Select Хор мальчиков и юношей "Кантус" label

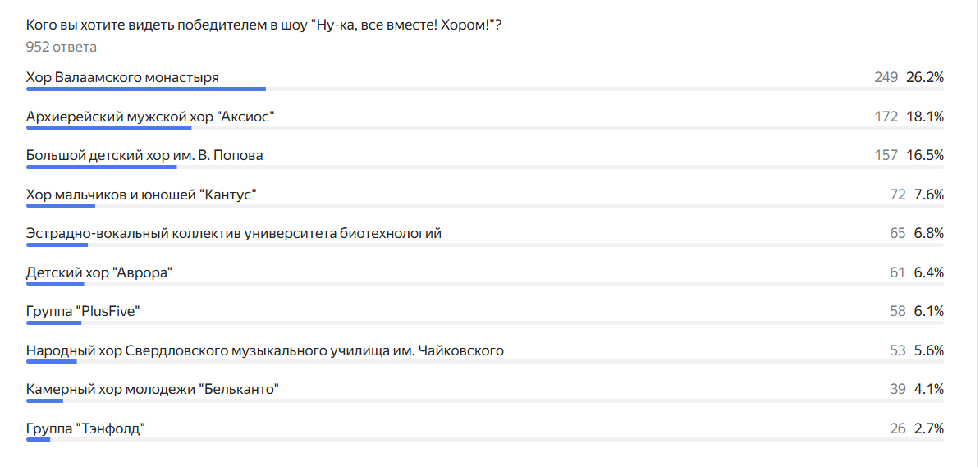[142, 195]
